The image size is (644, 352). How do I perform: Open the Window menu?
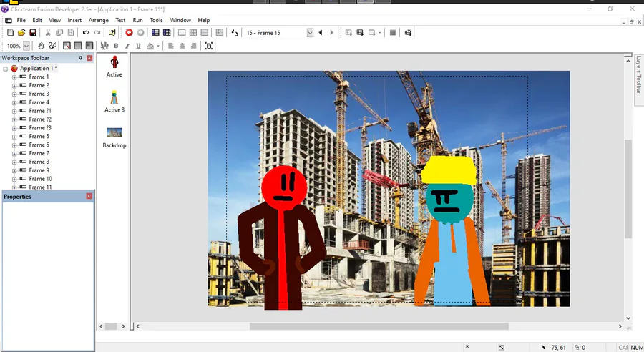click(180, 20)
